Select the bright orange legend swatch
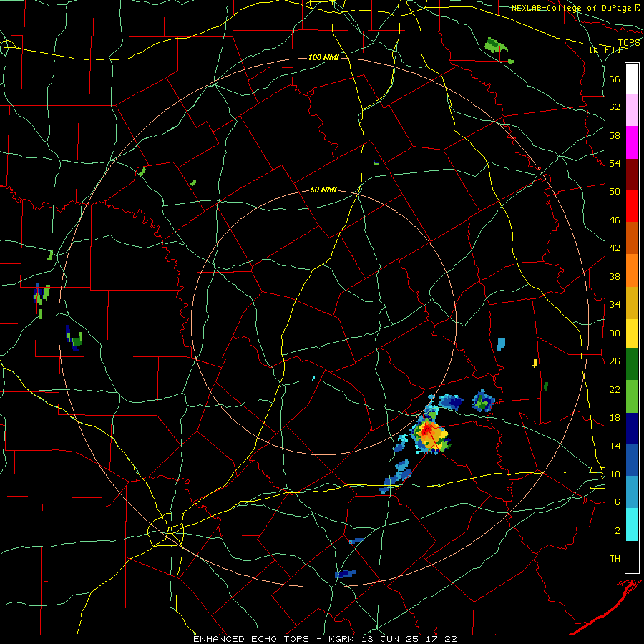Image resolution: width=644 pixels, height=644 pixels. tap(632, 270)
